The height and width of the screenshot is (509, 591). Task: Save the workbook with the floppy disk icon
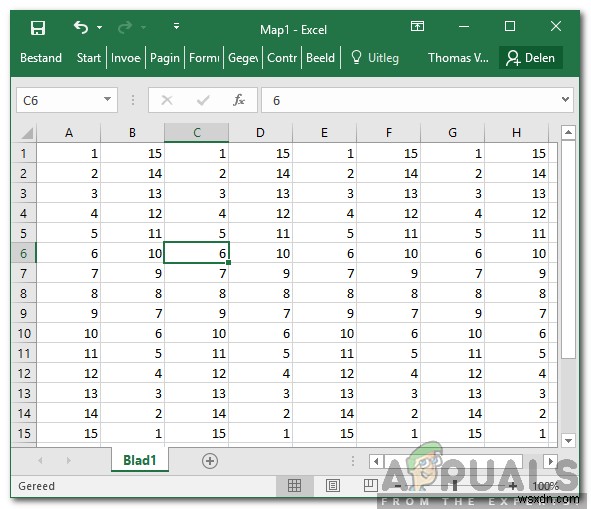(38, 28)
